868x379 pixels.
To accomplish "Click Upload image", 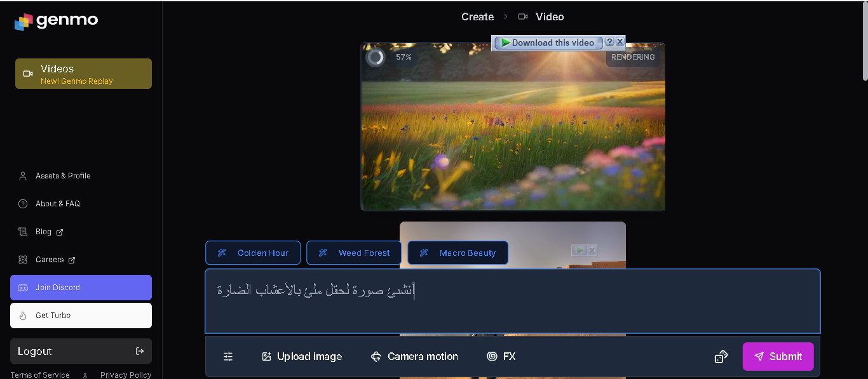I will pyautogui.click(x=302, y=357).
